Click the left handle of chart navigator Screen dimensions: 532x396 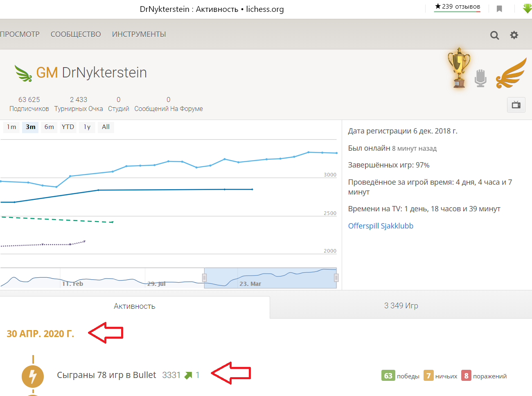click(204, 278)
